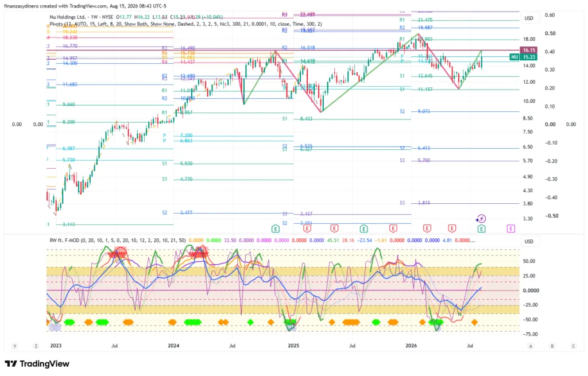The image size is (588, 376).
Task: Click the 2026 label on time axis
Action: pyautogui.click(x=411, y=346)
